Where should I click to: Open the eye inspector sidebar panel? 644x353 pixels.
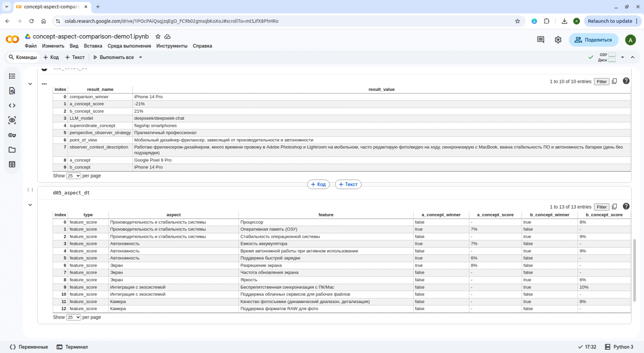coord(12,120)
